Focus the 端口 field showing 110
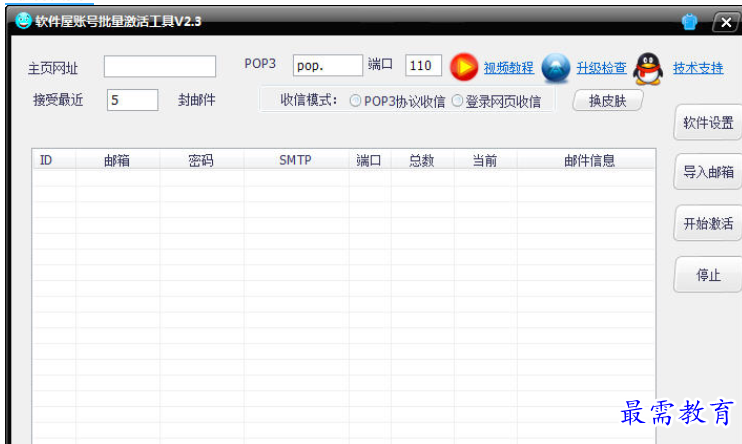The width and height of the screenshot is (742, 444). click(424, 65)
